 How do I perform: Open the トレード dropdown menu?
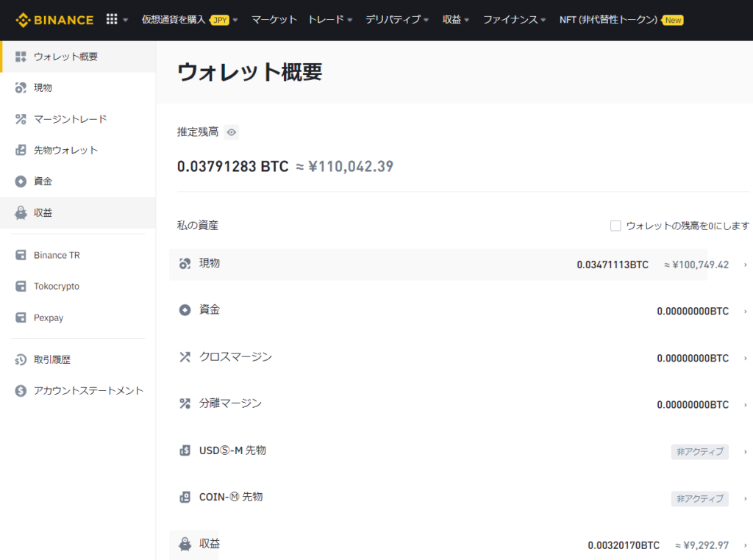point(330,20)
